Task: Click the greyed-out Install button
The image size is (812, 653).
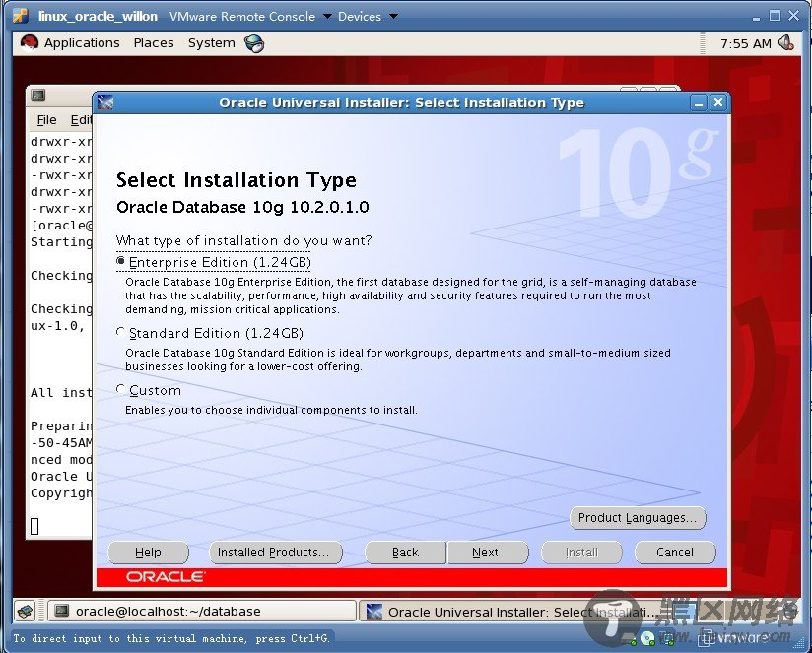Action: coord(581,553)
